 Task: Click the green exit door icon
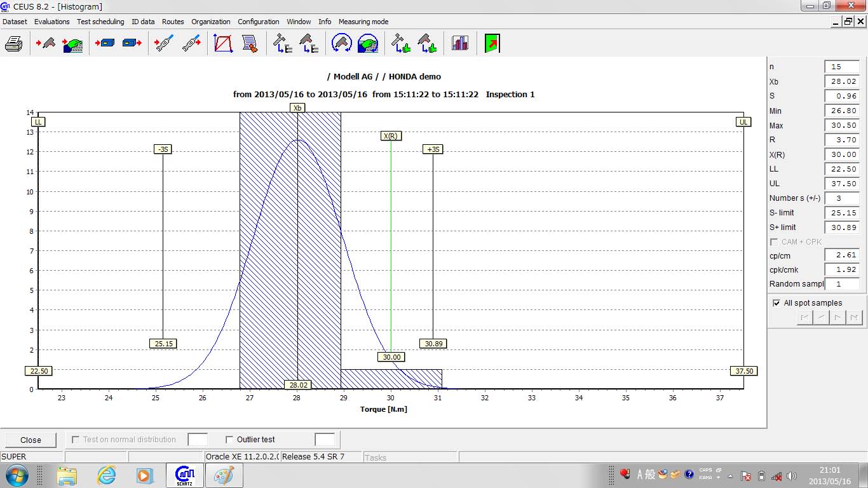click(492, 44)
